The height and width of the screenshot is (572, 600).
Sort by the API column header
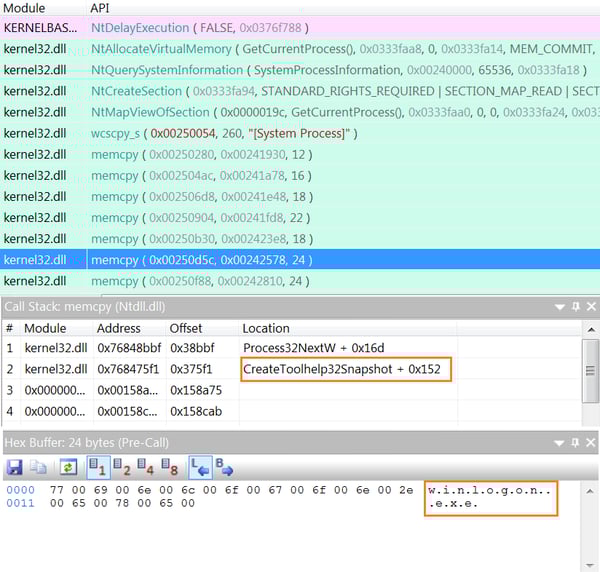(100, 8)
